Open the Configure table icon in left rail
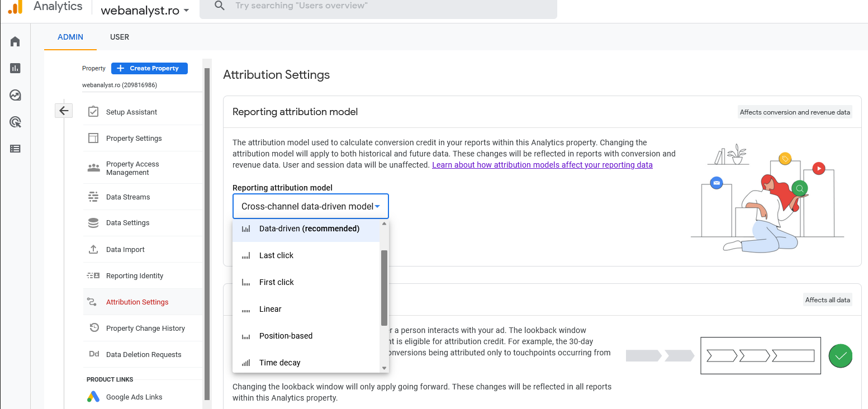Image resolution: width=868 pixels, height=409 pixels. click(x=15, y=149)
